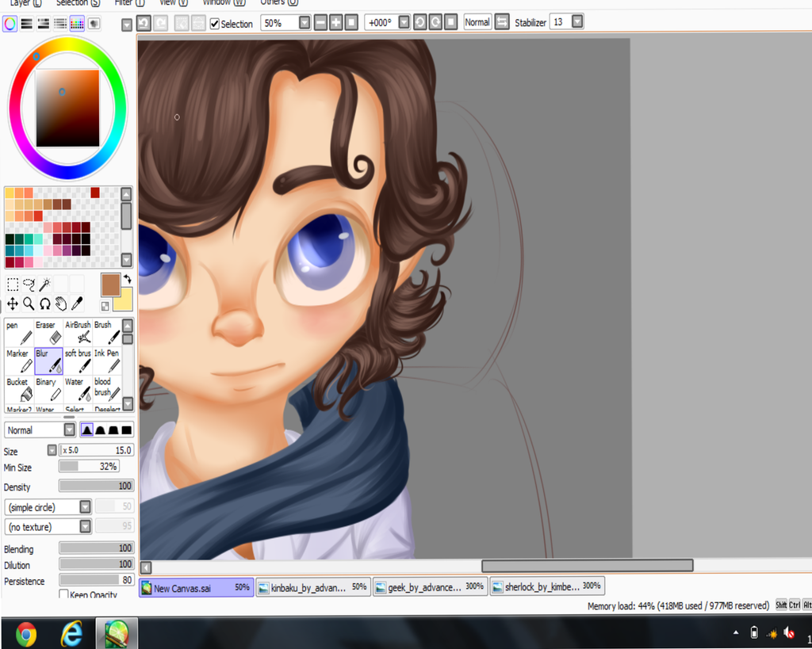Click the zoom in plus button
The width and height of the screenshot is (812, 649).
coord(336,23)
